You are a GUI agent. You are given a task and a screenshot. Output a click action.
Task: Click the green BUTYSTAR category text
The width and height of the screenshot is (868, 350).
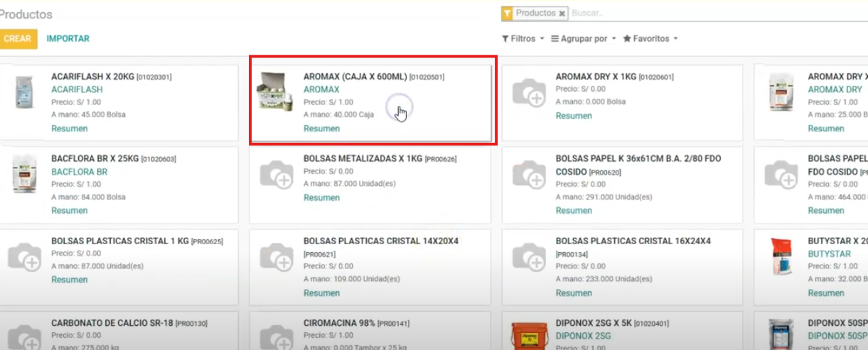830,254
